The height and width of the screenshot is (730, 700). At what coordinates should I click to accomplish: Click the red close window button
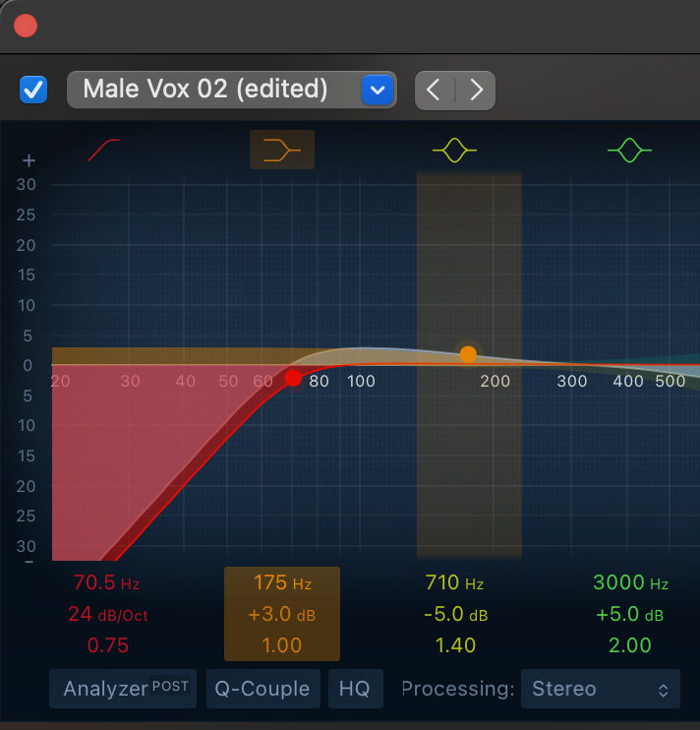[26, 26]
